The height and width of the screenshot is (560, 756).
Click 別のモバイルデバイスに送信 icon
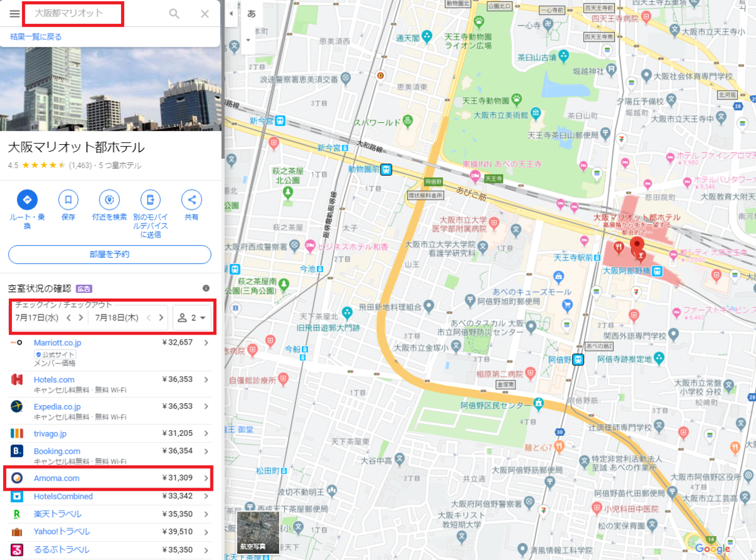tap(151, 200)
